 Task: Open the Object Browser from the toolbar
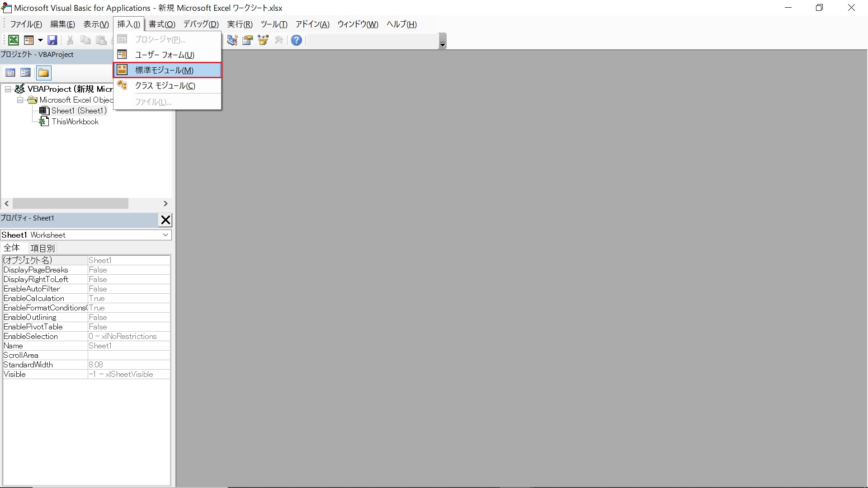(263, 40)
